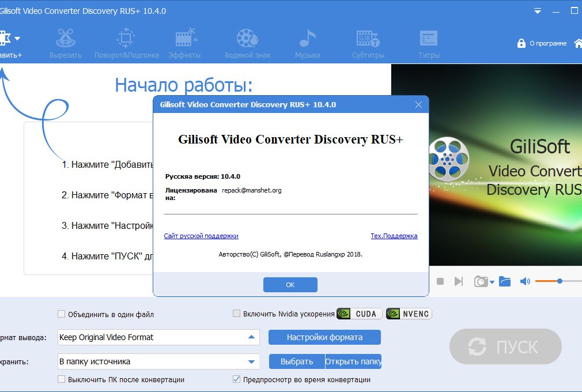Screen dimensions: 582x392
Task: Open the Cut (Вырезать) tool
Action: tap(66, 44)
